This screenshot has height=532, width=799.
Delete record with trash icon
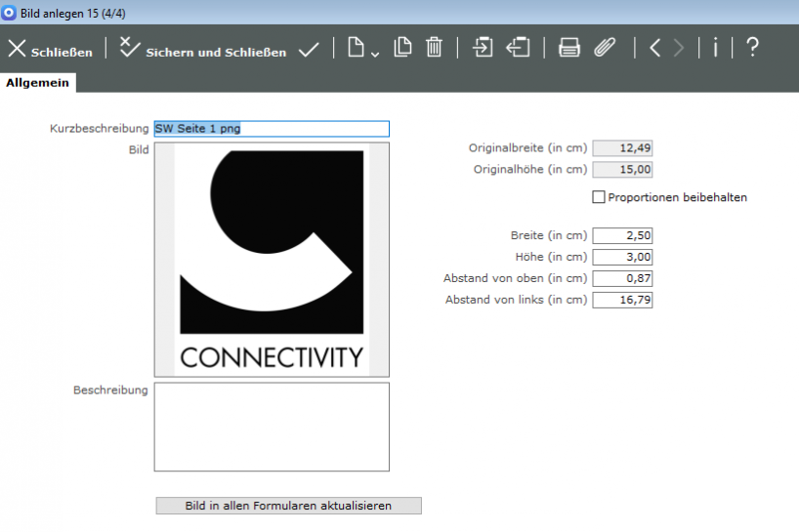tap(435, 48)
